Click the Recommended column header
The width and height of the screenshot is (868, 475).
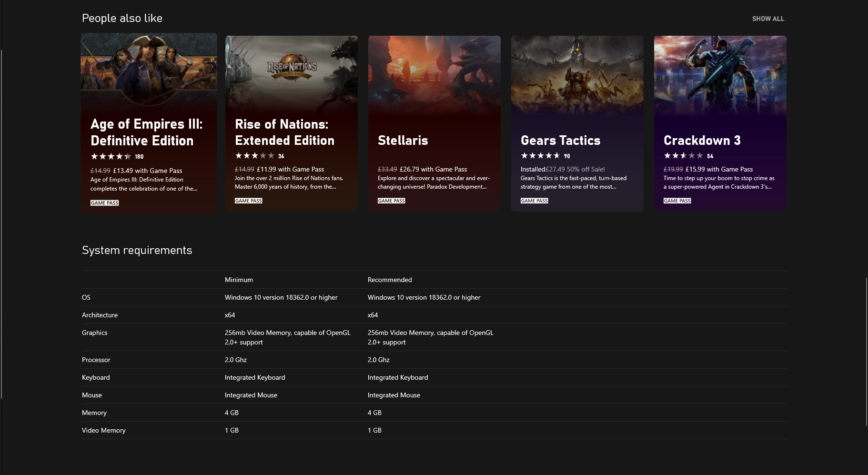(390, 280)
